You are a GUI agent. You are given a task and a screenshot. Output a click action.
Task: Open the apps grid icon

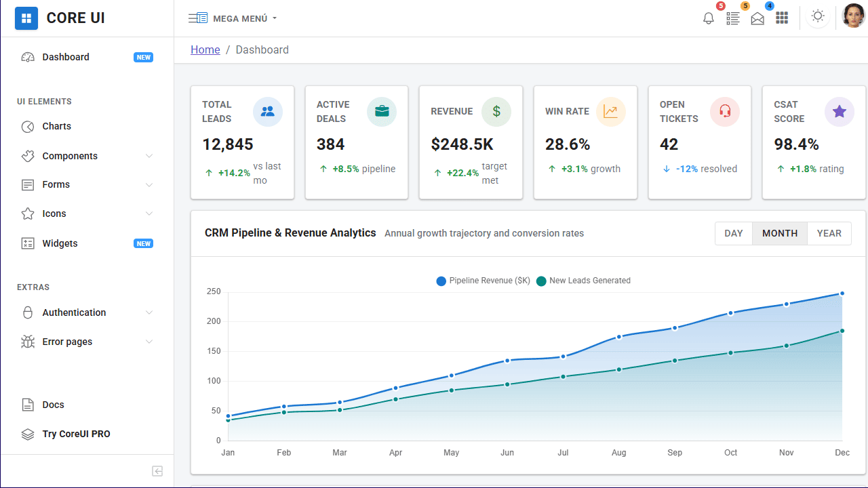[x=782, y=18]
